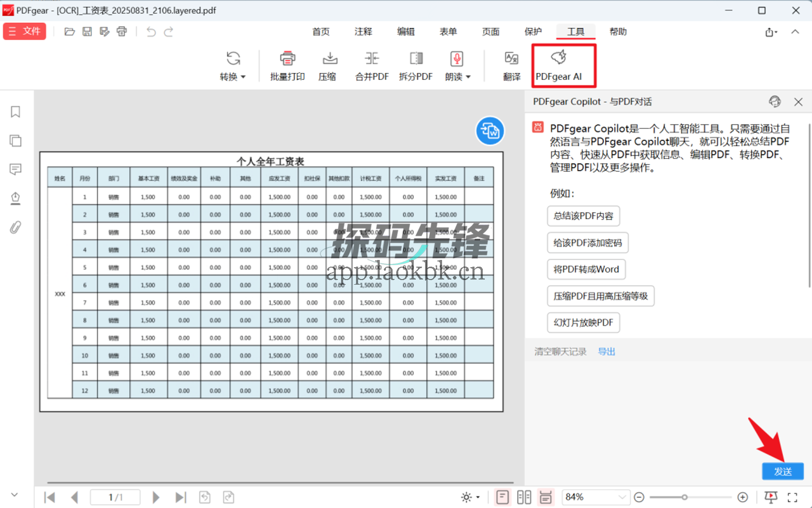Switch to the 保护 tab
The image size is (812, 508).
point(533,32)
